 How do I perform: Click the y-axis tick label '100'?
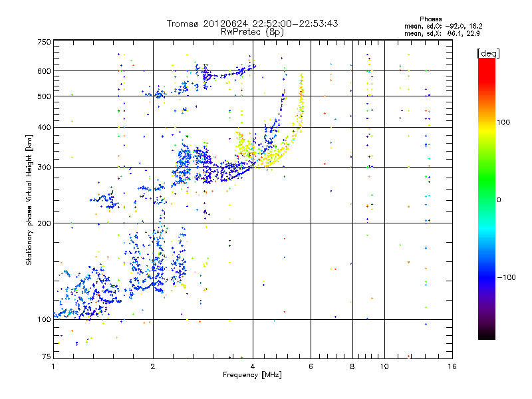point(44,320)
